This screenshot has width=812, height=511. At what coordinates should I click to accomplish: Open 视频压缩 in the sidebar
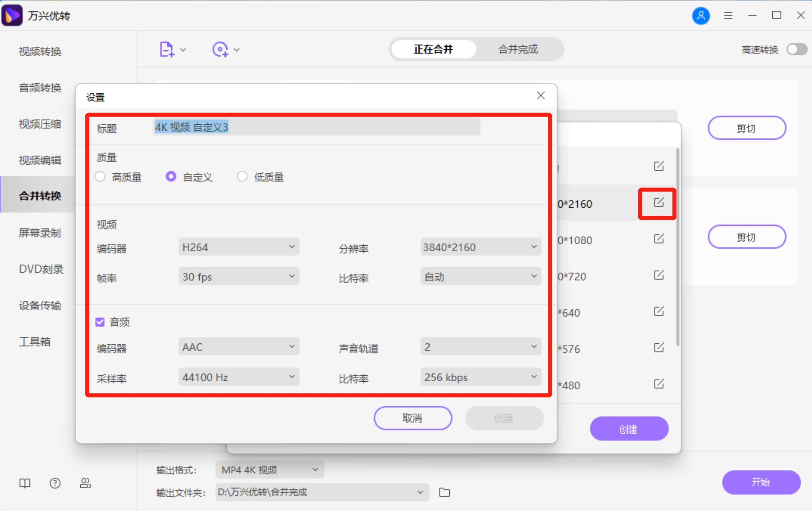(x=40, y=124)
